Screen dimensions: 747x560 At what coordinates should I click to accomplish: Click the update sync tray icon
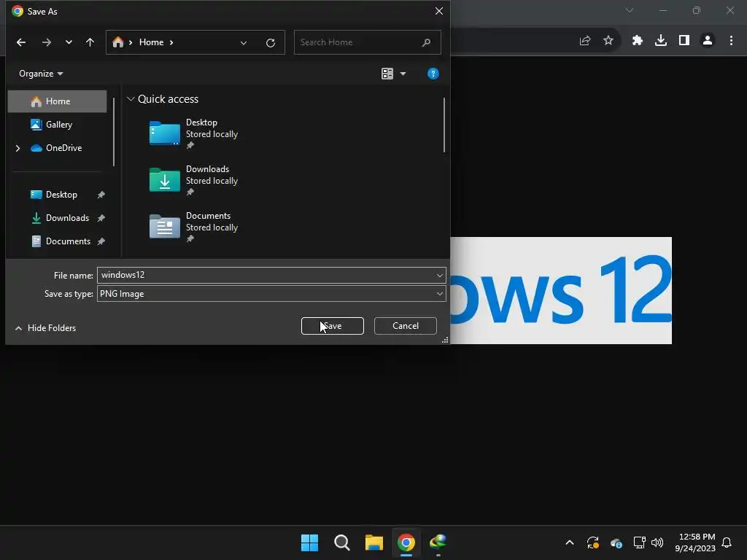tap(592, 542)
